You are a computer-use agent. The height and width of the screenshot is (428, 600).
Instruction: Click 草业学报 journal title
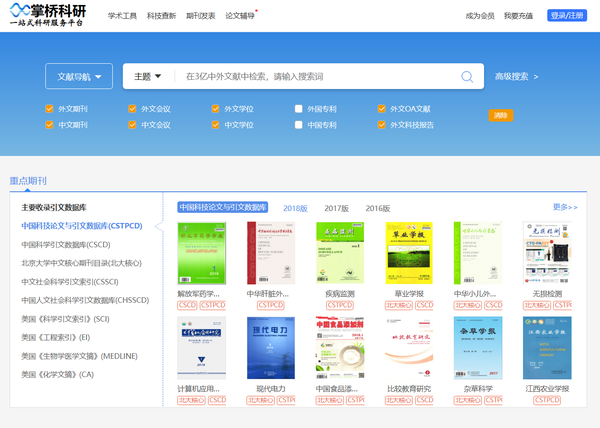tap(409, 294)
